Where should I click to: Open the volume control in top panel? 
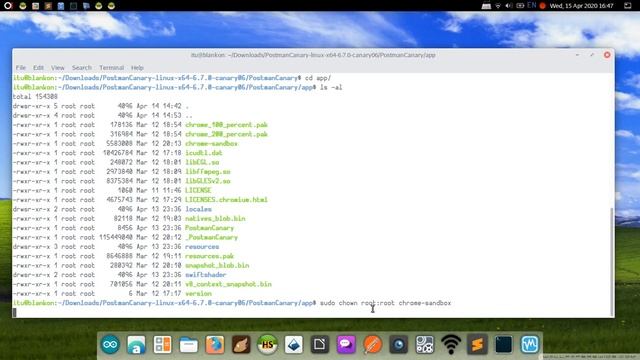pyautogui.click(x=509, y=6)
